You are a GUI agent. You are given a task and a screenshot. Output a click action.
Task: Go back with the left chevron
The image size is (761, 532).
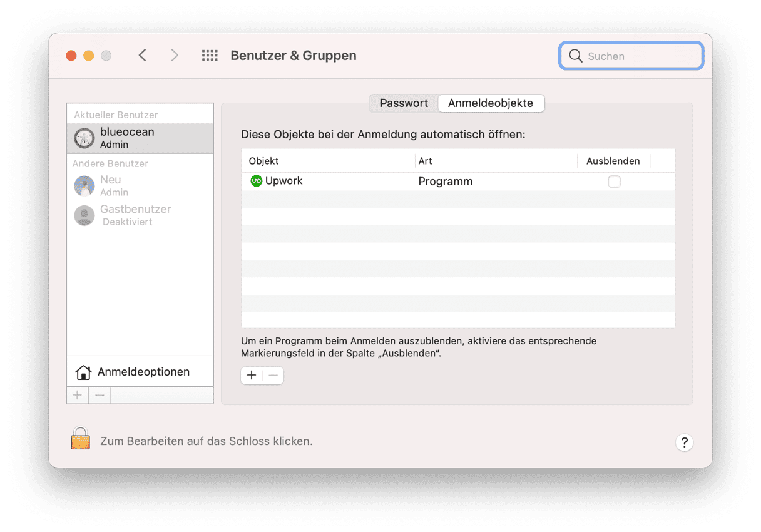tap(143, 56)
